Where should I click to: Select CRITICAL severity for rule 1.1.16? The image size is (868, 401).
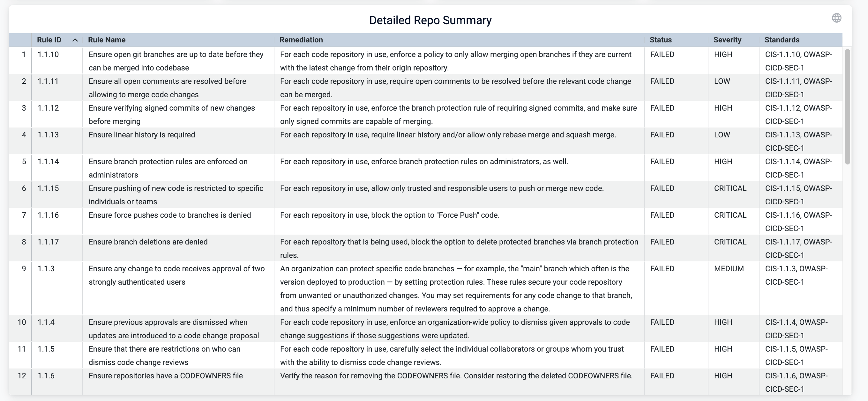pyautogui.click(x=730, y=215)
